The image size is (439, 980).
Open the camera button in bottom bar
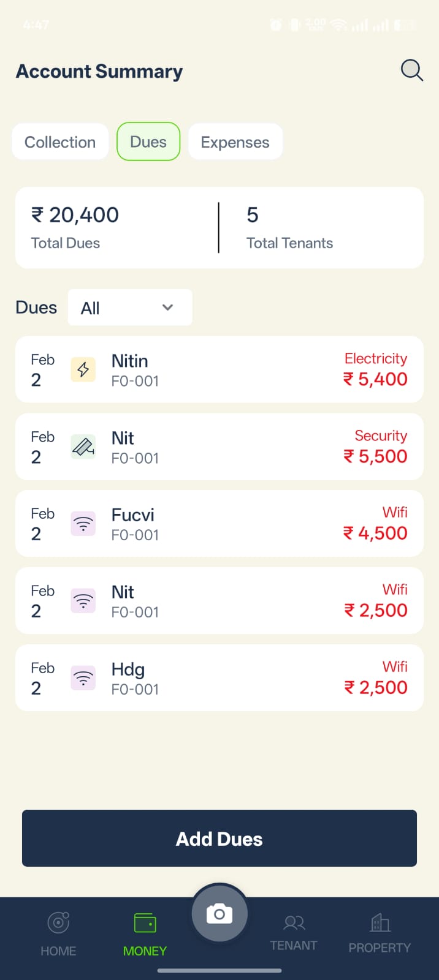point(219,914)
